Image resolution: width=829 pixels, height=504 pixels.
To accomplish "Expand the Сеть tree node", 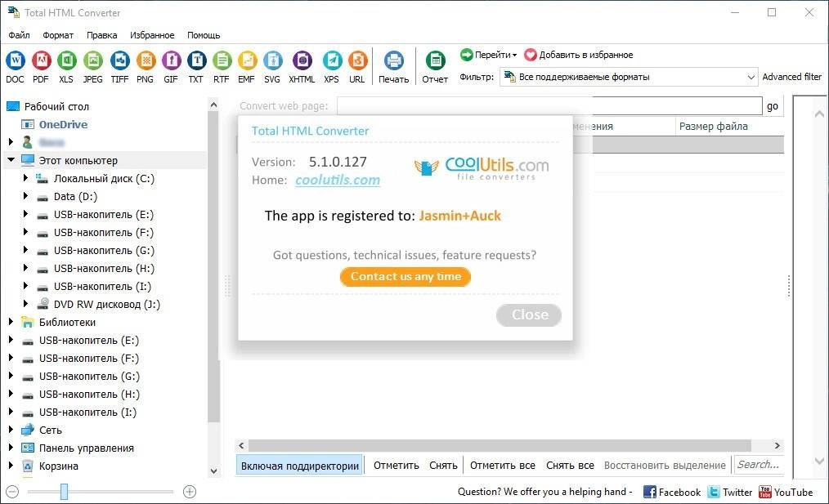I will [x=10, y=430].
